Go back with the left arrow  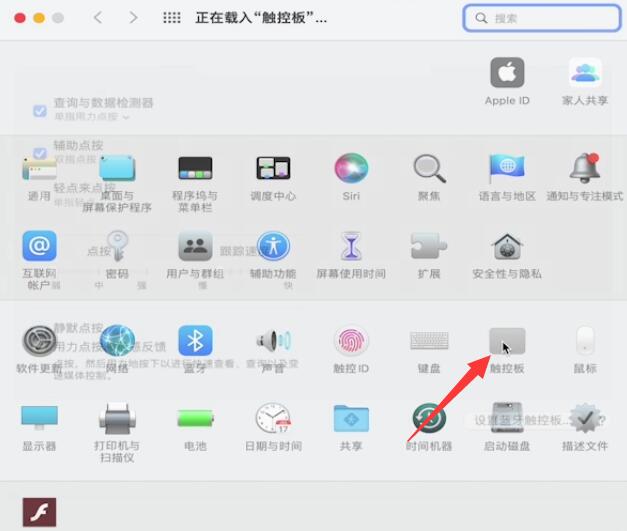tap(98, 18)
